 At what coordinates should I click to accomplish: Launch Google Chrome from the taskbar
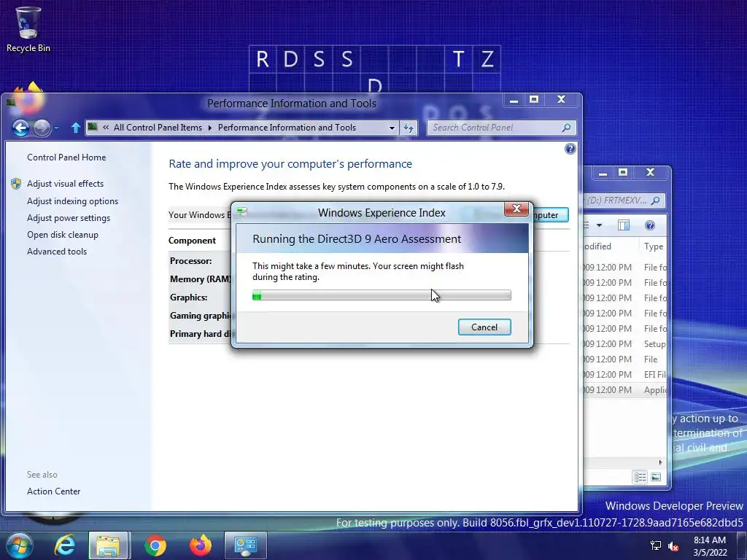tap(155, 545)
